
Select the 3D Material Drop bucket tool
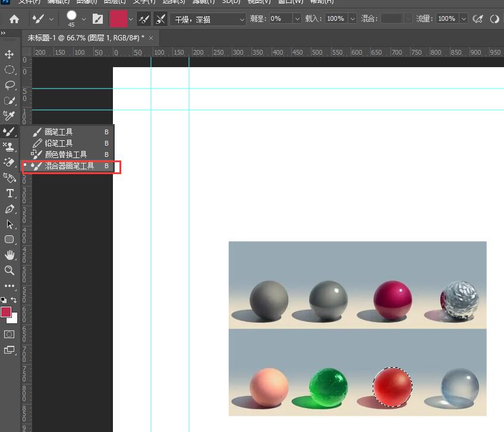coord(9,178)
